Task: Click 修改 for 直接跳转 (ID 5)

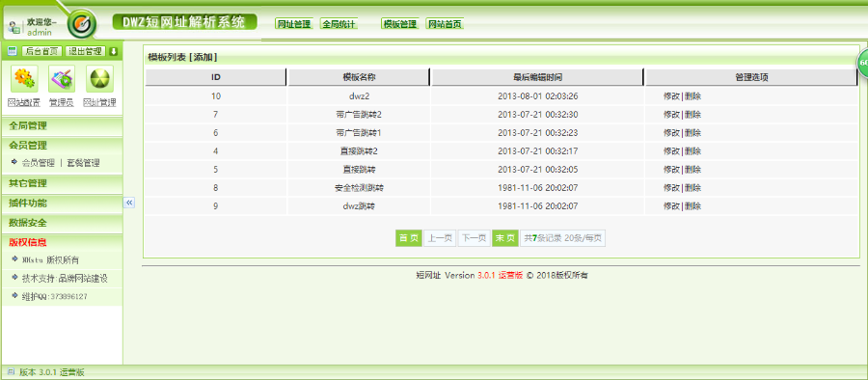Action: click(671, 169)
